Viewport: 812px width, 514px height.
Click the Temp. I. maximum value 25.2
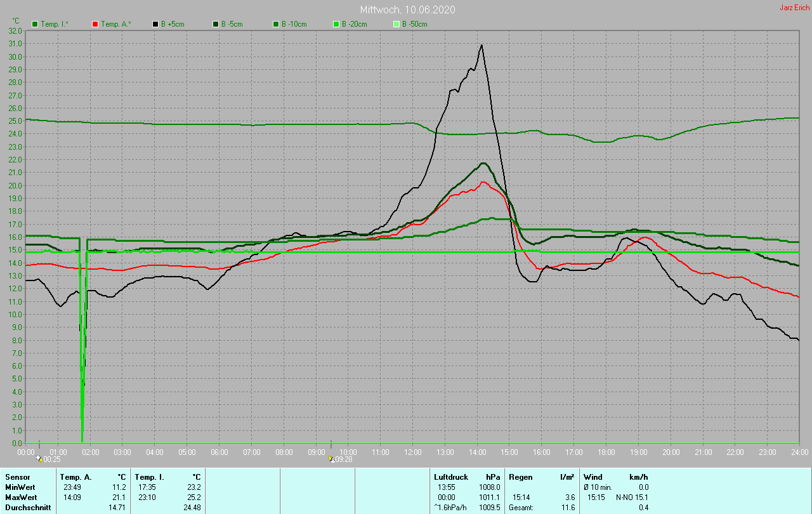193,497
